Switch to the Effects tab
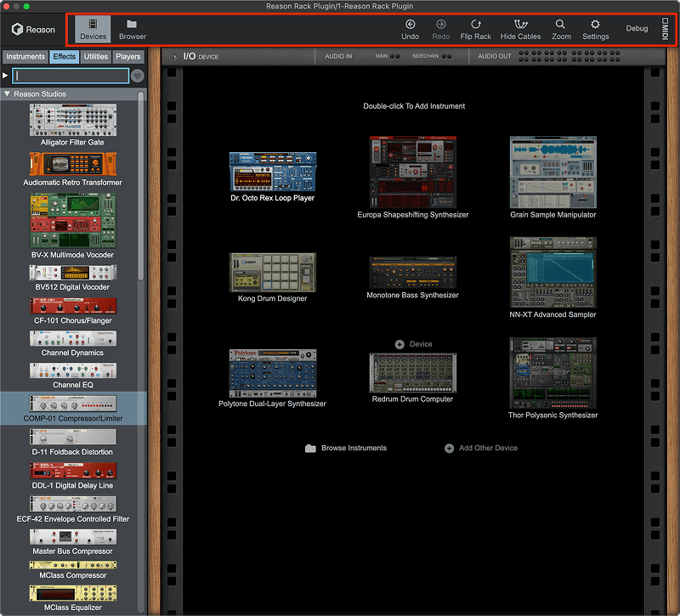Image resolution: width=680 pixels, height=616 pixels. click(65, 57)
